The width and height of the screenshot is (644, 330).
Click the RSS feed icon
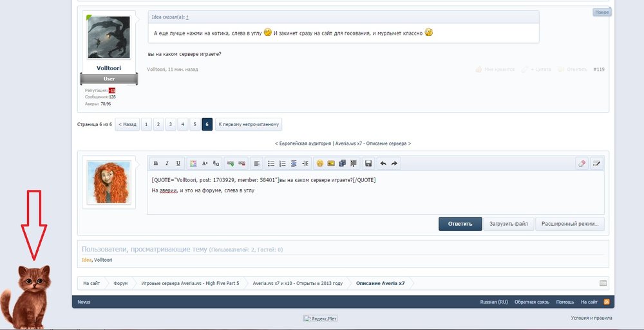point(606,302)
